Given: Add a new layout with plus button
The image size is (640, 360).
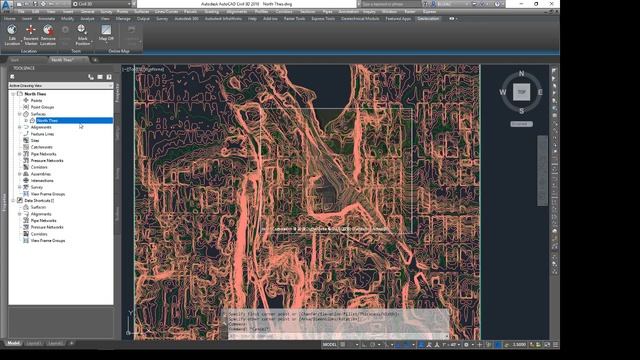Looking at the screenshot, I should click(71, 343).
